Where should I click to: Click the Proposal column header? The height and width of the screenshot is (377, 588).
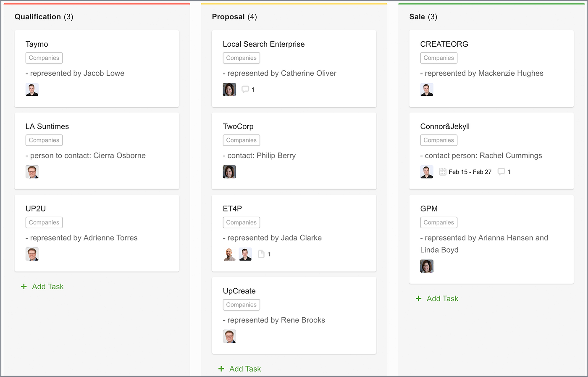(x=228, y=17)
